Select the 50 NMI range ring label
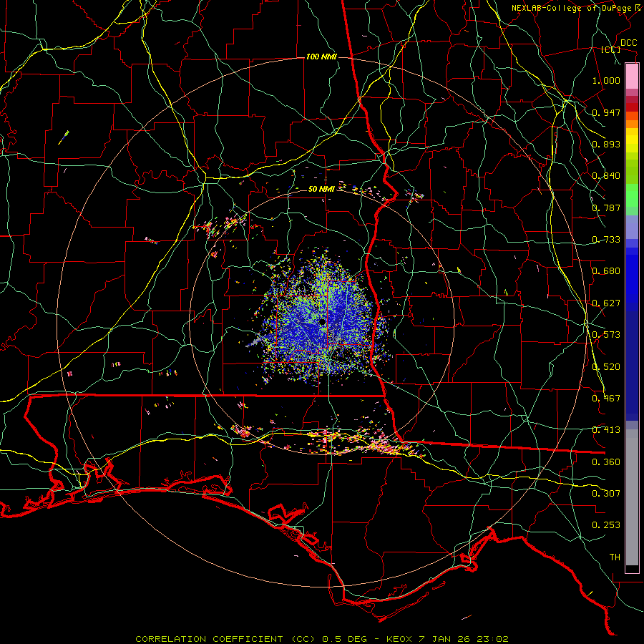644x644 pixels. (321, 189)
